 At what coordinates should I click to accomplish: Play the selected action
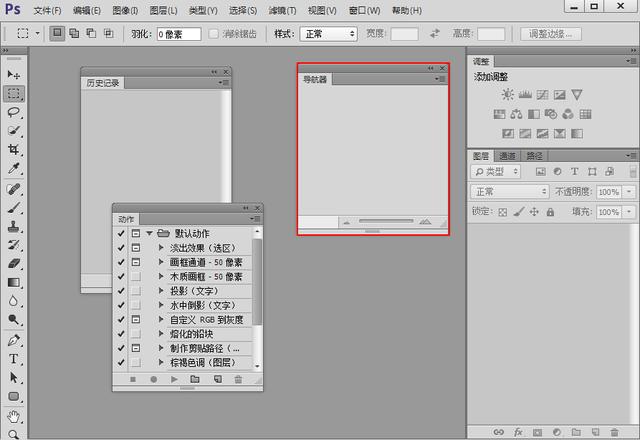click(174, 379)
